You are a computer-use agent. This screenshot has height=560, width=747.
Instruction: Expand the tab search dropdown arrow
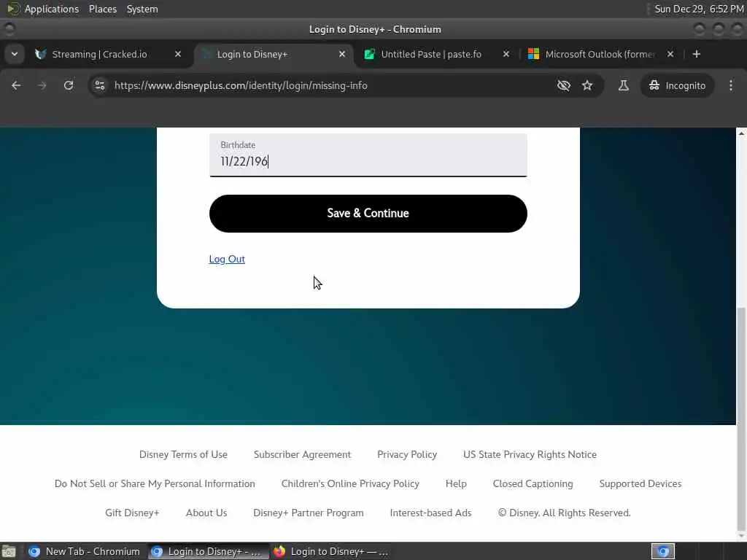click(15, 54)
